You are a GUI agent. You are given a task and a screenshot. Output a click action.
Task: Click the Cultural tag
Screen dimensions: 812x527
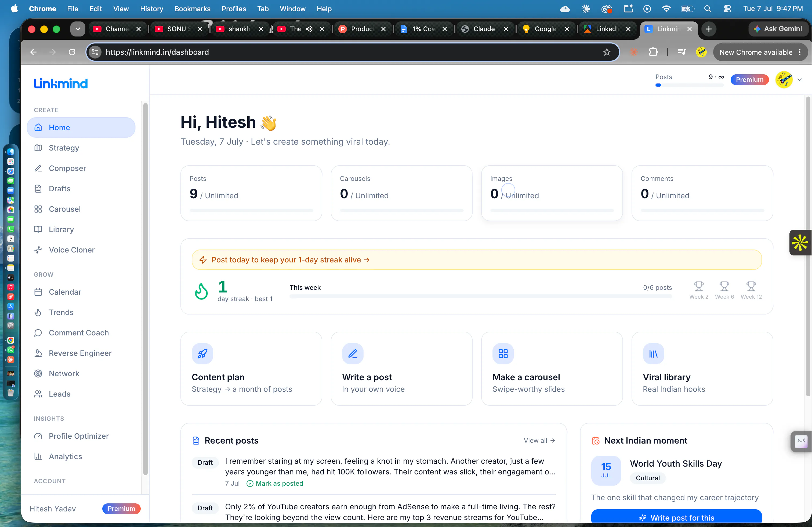[648, 478]
